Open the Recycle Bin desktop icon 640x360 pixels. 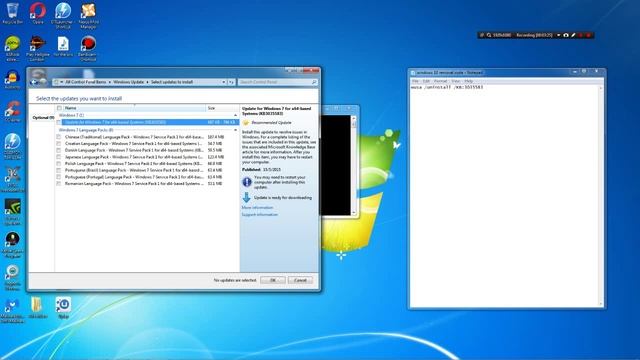pyautogui.click(x=12, y=12)
